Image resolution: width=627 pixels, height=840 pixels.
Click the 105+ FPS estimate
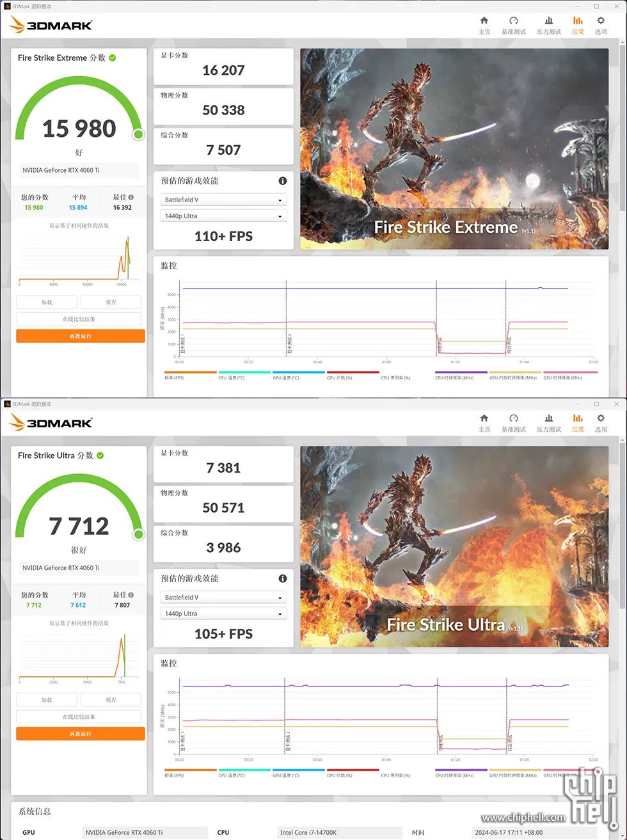click(x=223, y=633)
